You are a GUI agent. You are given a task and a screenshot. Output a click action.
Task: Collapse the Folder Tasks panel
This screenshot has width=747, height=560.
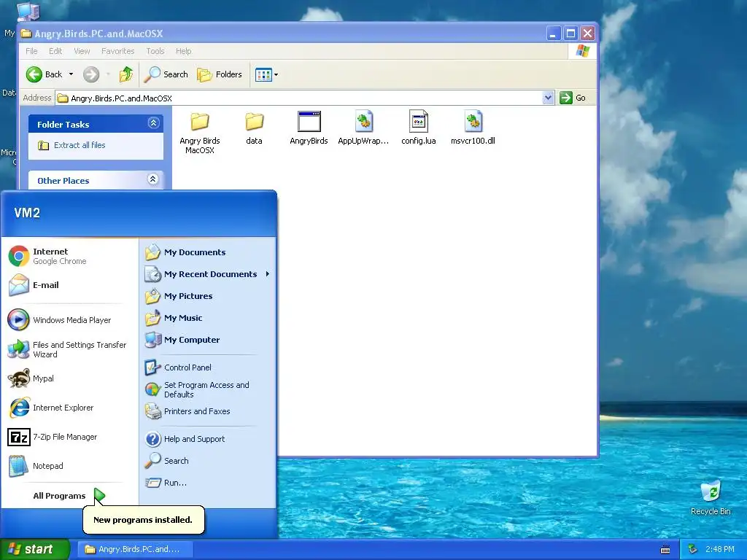(153, 123)
